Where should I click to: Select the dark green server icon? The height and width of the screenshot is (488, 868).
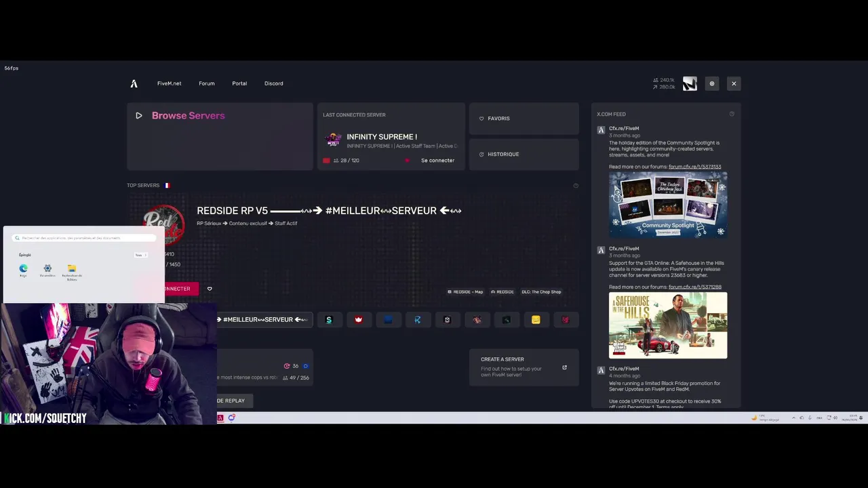click(506, 320)
